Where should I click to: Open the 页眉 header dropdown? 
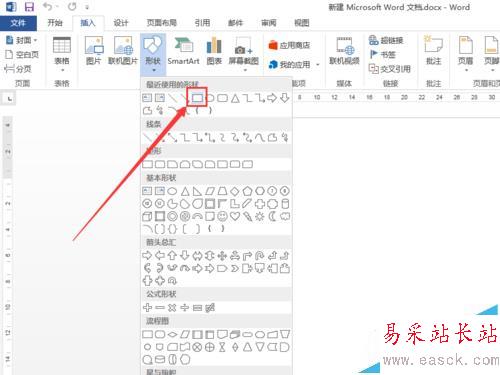466,55
